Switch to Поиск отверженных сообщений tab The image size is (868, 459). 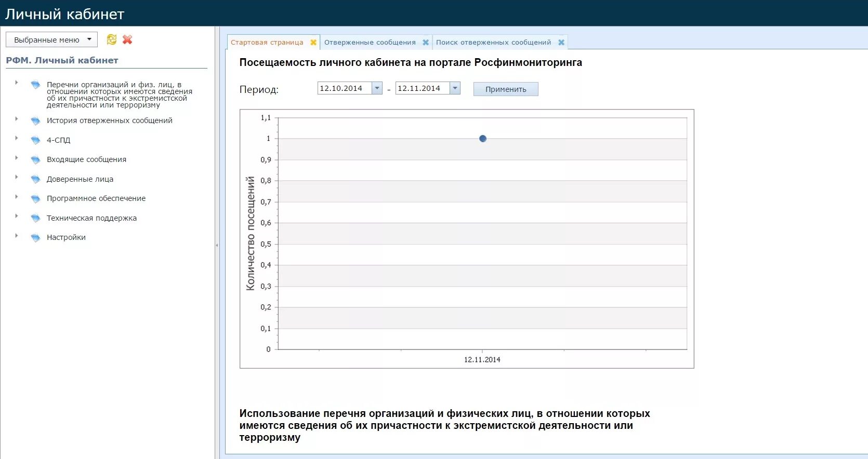coord(493,43)
